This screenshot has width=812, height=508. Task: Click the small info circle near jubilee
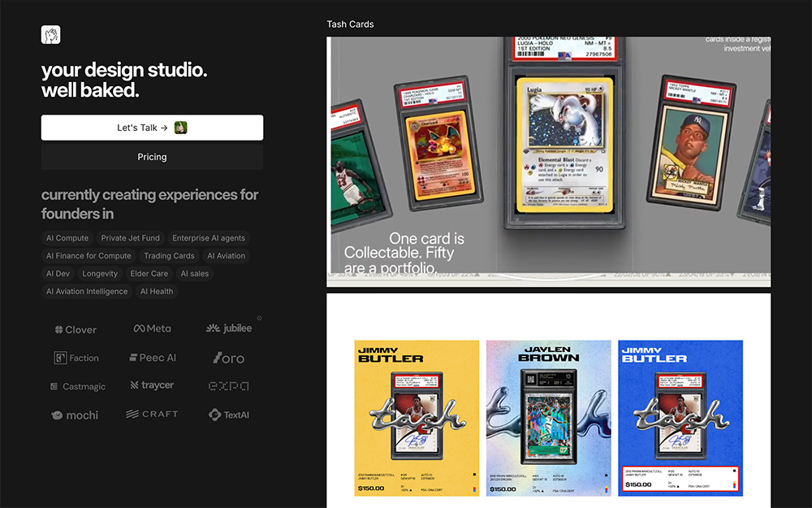(x=260, y=319)
